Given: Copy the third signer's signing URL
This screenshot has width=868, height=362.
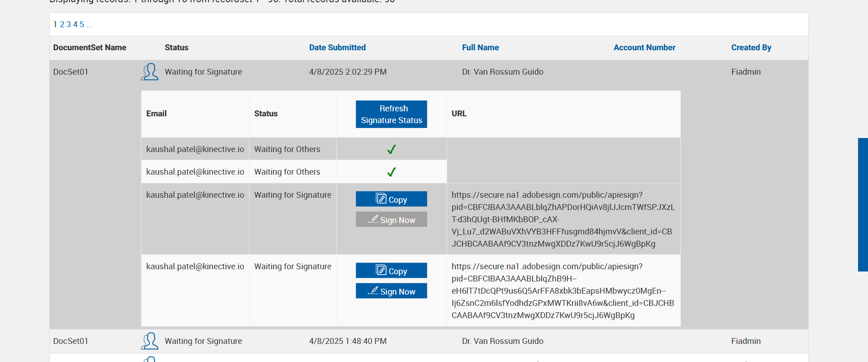Looking at the screenshot, I should coord(391,199).
